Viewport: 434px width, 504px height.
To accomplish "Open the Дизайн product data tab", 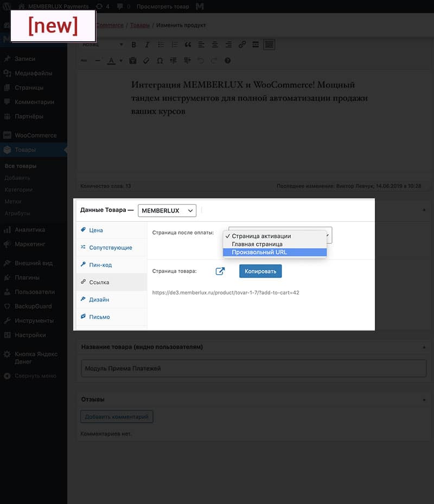I will coord(99,300).
